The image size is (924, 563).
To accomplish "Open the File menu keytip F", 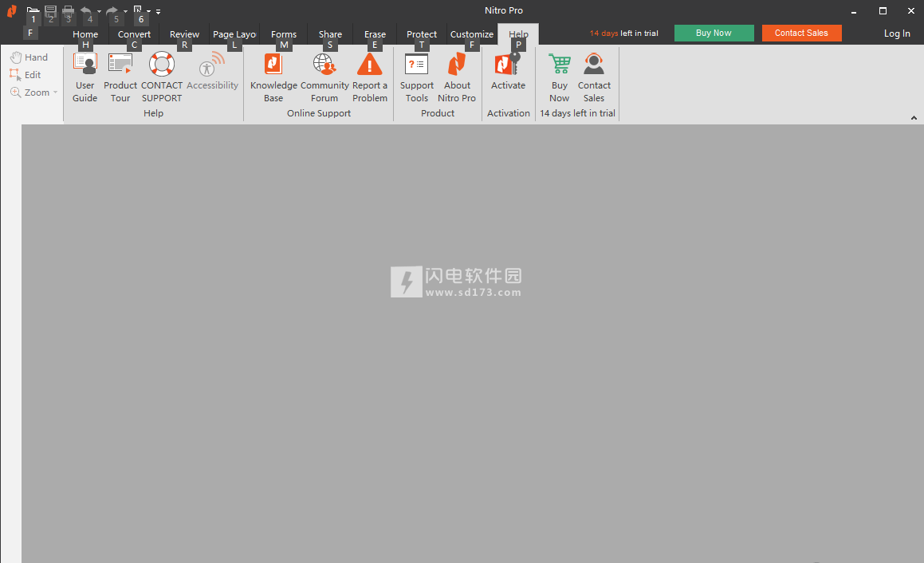I will click(30, 33).
